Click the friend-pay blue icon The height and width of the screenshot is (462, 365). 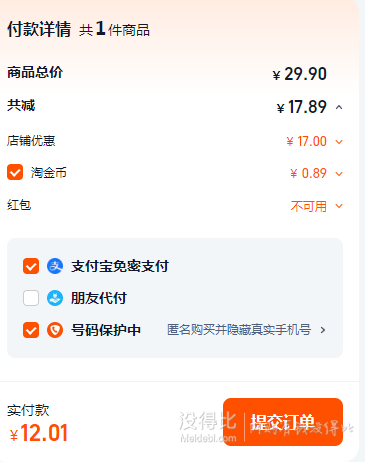(x=55, y=298)
